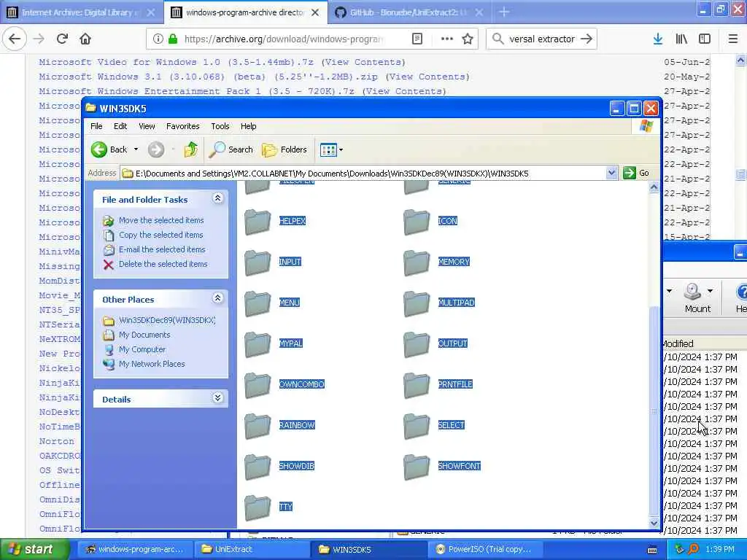Toggle Firefox reader view icon
The image size is (747, 560).
tap(417, 39)
